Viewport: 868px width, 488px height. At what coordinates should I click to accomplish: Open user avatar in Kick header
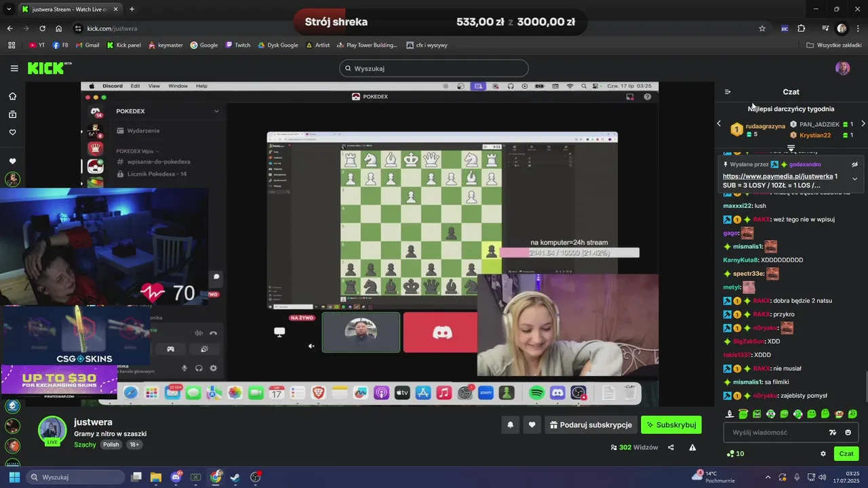tap(842, 68)
